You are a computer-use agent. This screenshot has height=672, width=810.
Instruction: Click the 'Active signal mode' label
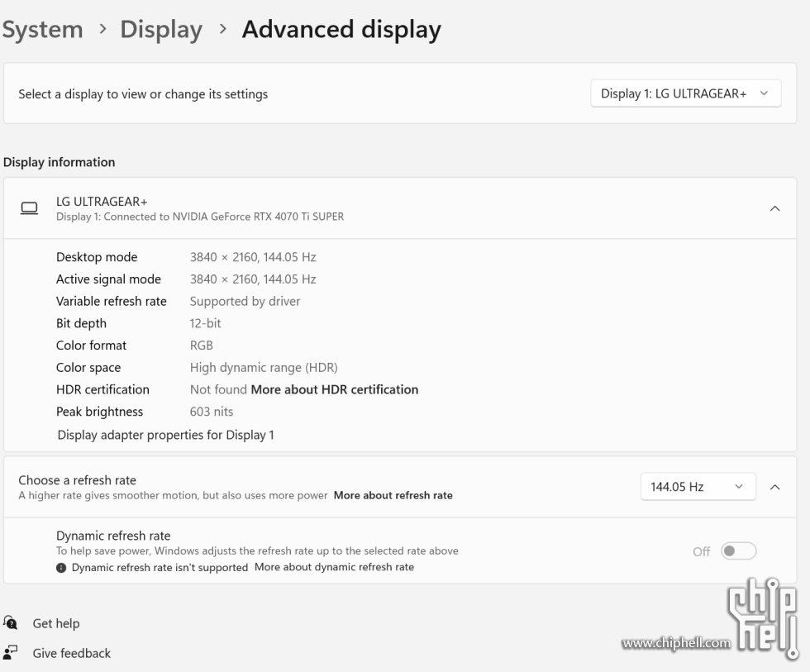(108, 279)
